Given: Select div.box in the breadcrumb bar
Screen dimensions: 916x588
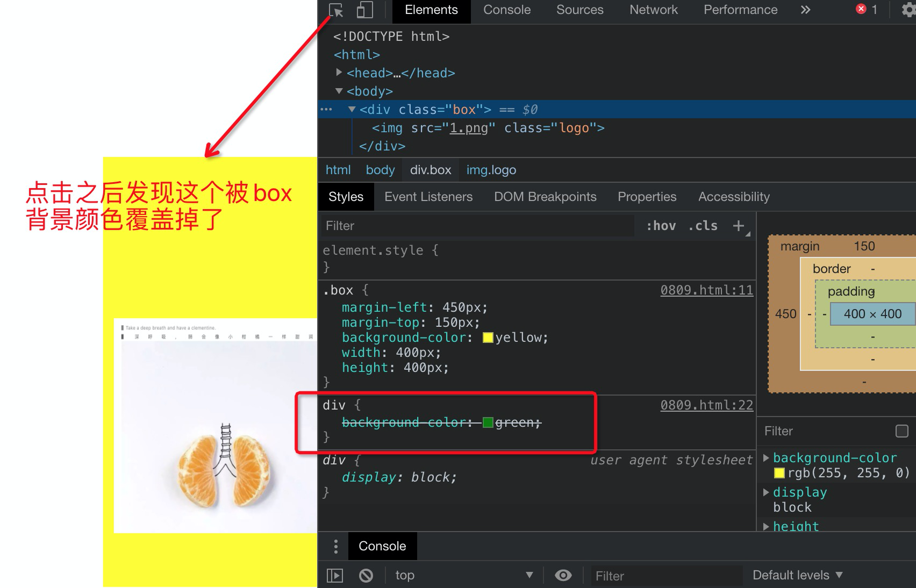Looking at the screenshot, I should click(x=431, y=170).
